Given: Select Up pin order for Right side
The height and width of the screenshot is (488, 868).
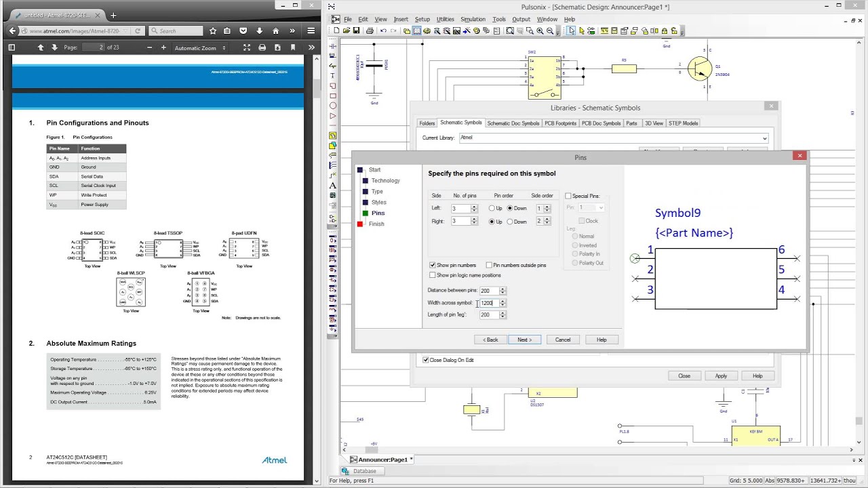Looking at the screenshot, I should 492,222.
